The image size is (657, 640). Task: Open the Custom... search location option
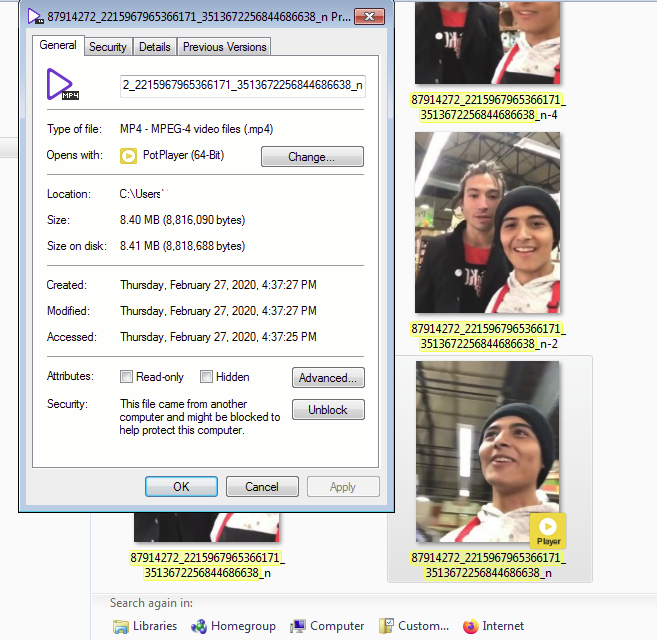[414, 626]
